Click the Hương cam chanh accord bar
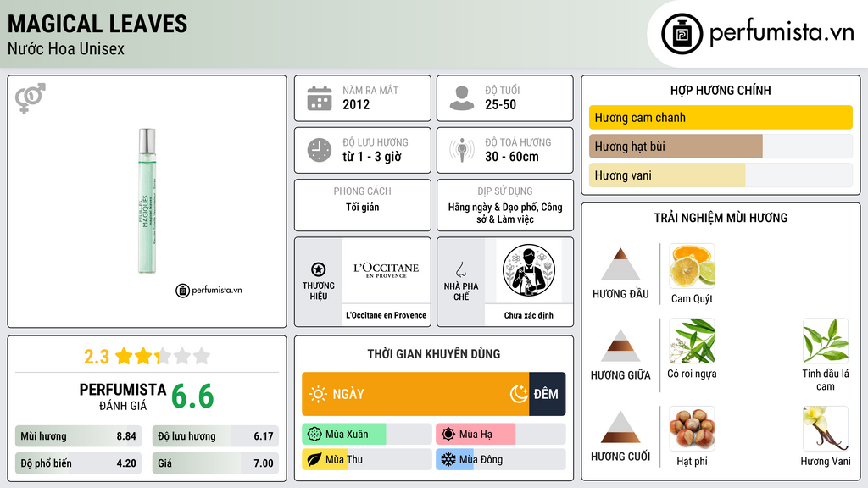Viewport: 868px width, 488px height. pyautogui.click(x=721, y=117)
